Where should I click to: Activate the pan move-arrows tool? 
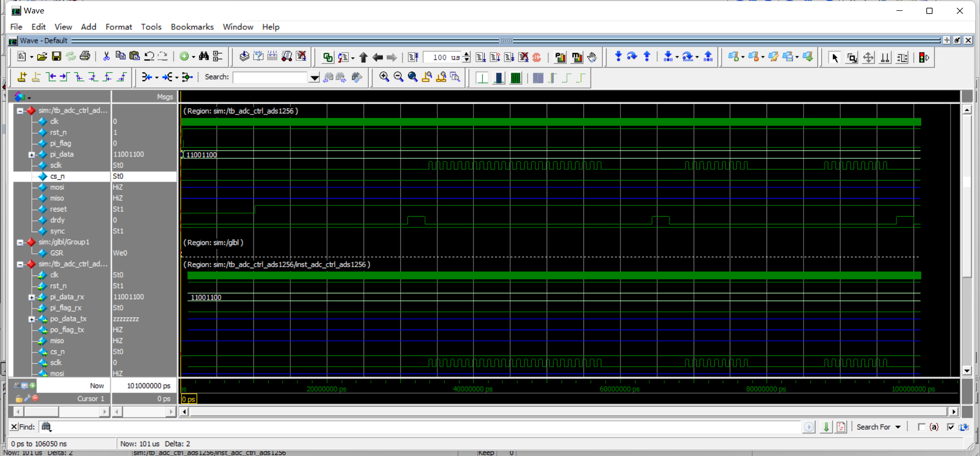(869, 58)
